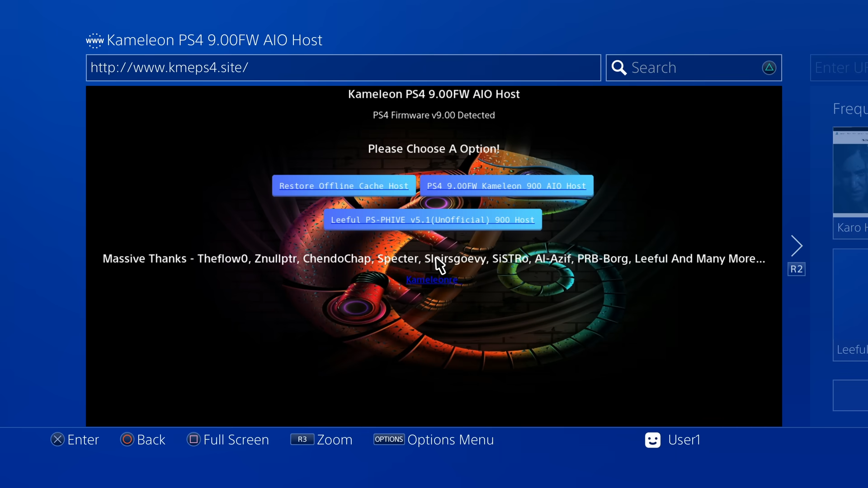Click the circle Back button icon

pos(126,440)
